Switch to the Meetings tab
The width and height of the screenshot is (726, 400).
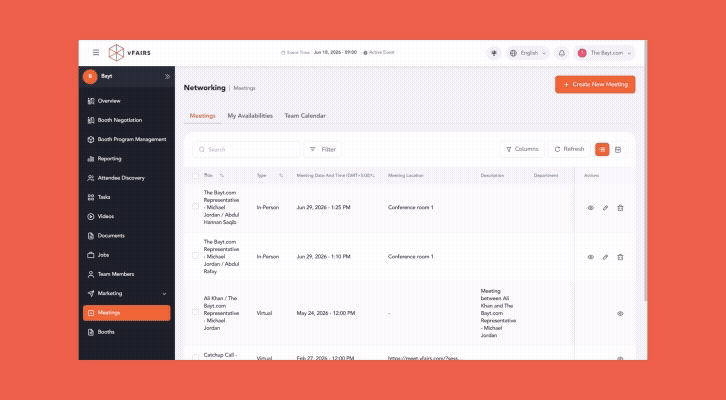(202, 116)
